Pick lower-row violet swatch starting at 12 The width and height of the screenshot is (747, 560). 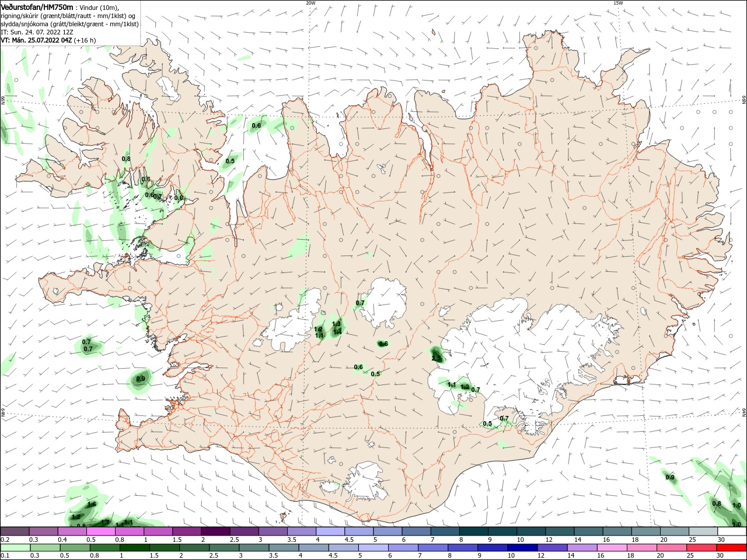[553, 548]
